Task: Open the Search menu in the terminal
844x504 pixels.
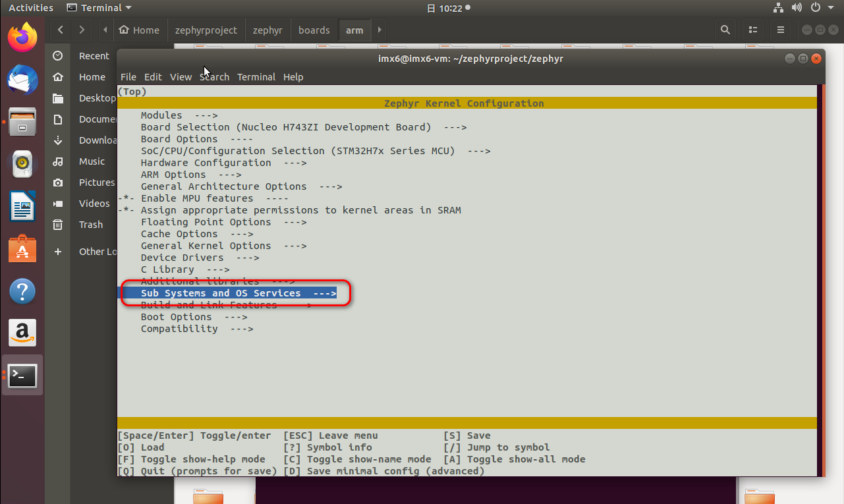Action: coord(214,77)
